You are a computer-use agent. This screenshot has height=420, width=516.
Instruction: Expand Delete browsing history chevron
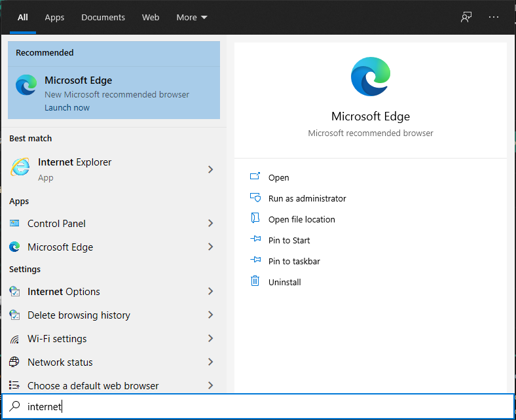(x=210, y=315)
